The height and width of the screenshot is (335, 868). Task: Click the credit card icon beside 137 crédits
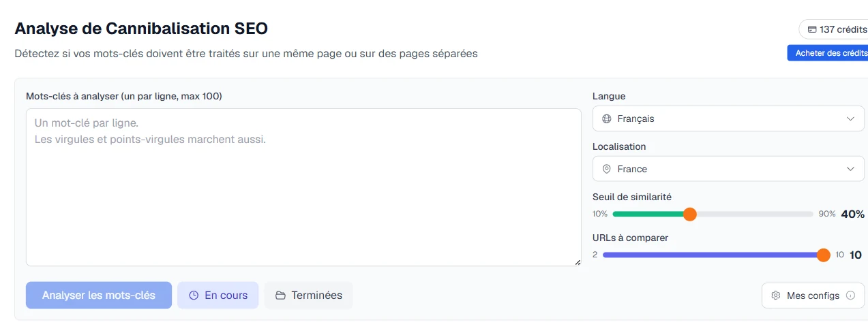click(x=811, y=29)
